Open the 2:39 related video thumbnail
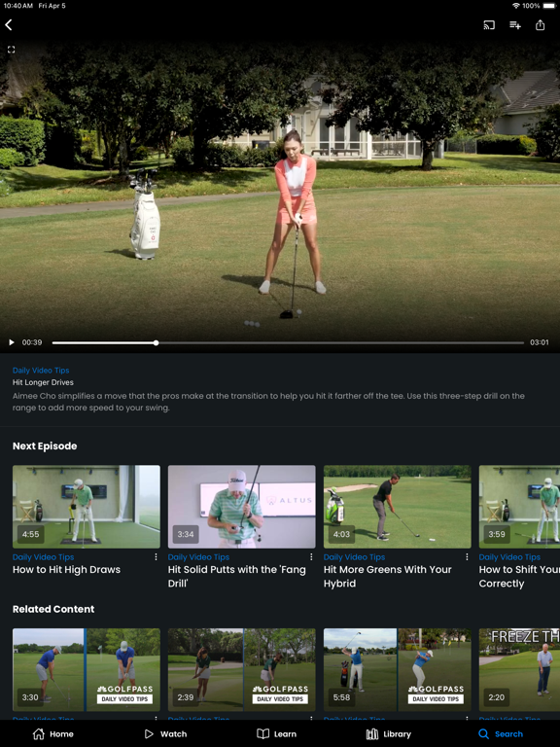 tap(241, 670)
